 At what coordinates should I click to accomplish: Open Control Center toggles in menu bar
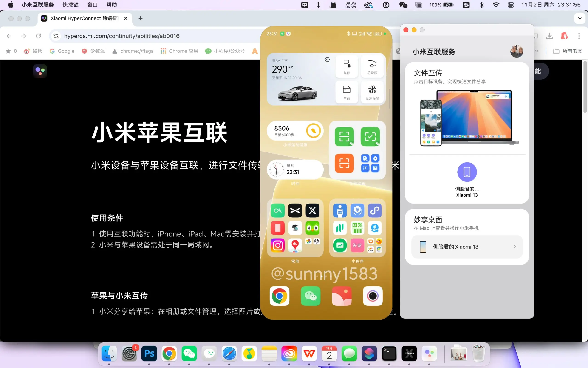pyautogui.click(x=511, y=5)
